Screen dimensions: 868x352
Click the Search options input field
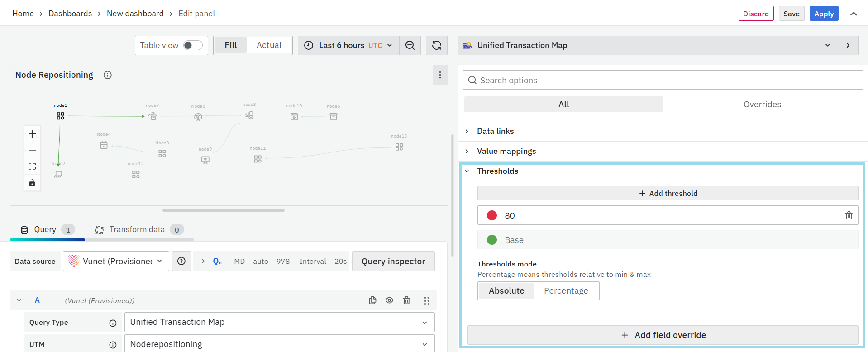pyautogui.click(x=663, y=80)
